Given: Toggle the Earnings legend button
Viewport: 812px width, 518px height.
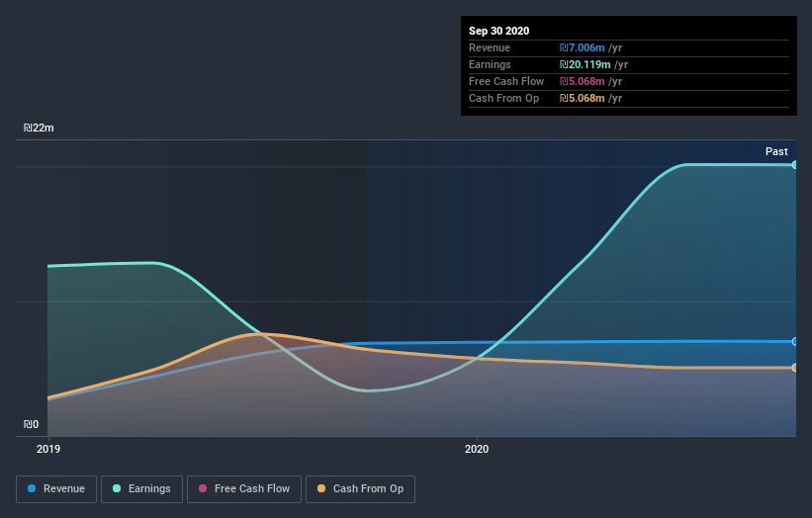Looking at the screenshot, I should [x=141, y=489].
